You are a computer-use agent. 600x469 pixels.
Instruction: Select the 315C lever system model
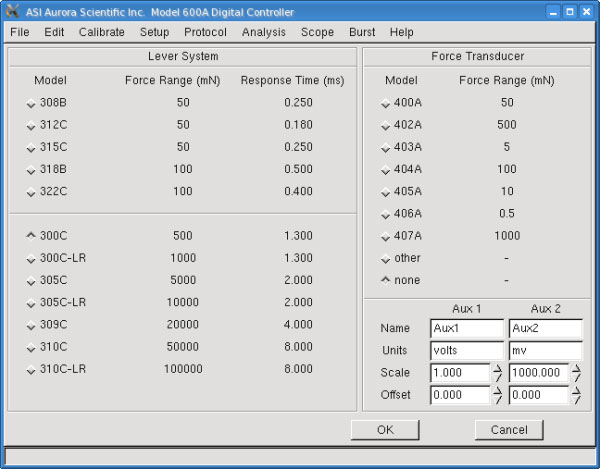(x=31, y=148)
